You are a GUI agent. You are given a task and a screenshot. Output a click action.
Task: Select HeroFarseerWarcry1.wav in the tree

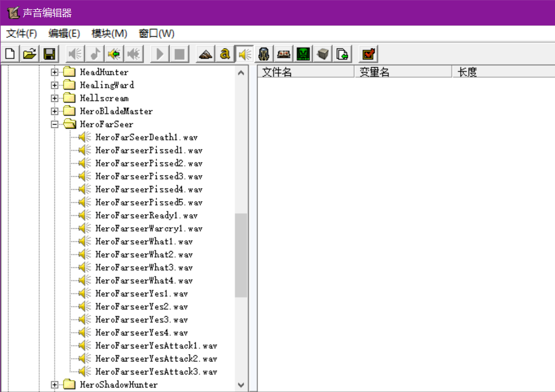click(x=149, y=228)
